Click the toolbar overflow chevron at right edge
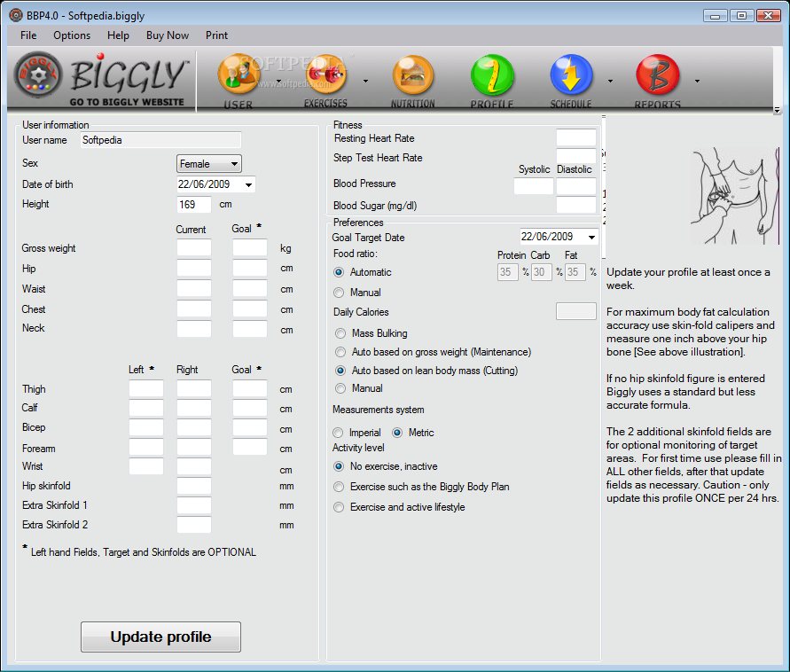Viewport: 790px width, 672px height. [777, 110]
